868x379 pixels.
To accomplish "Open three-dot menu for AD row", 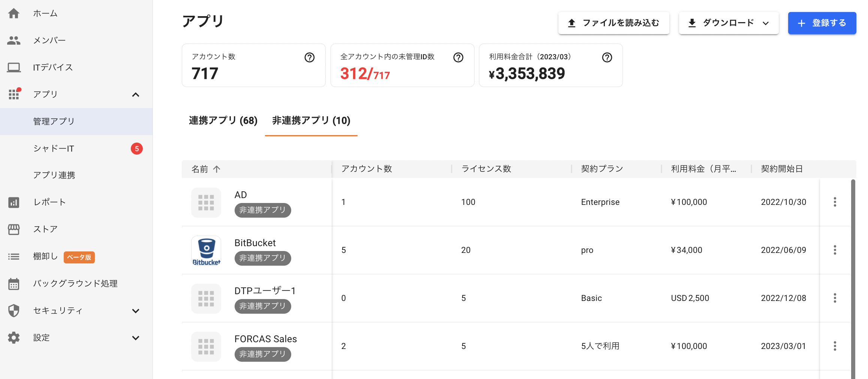I will (x=835, y=202).
